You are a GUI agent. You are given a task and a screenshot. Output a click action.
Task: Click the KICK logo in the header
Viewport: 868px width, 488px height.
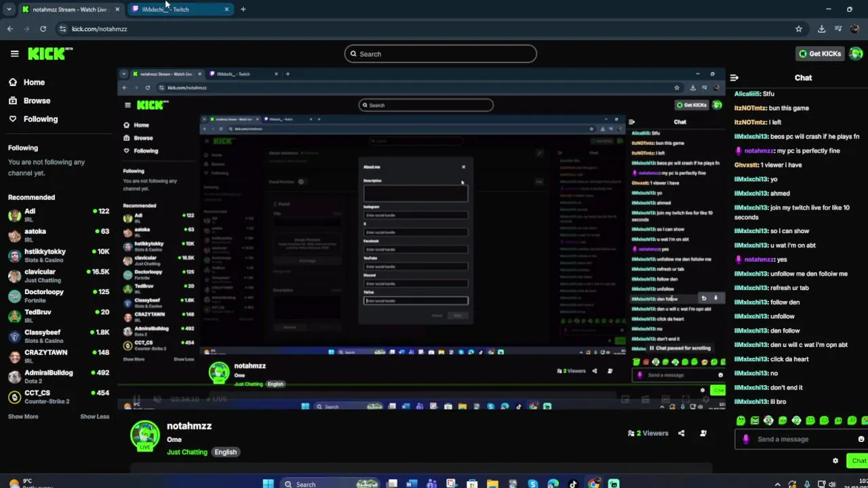[x=50, y=54]
